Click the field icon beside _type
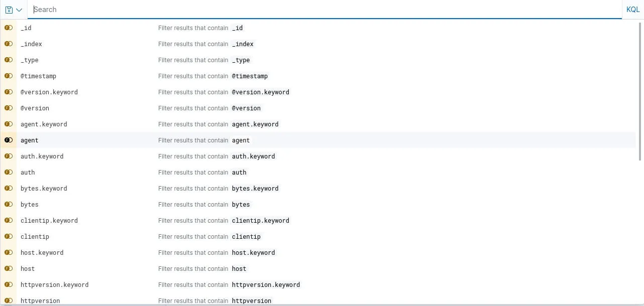 pos(9,60)
